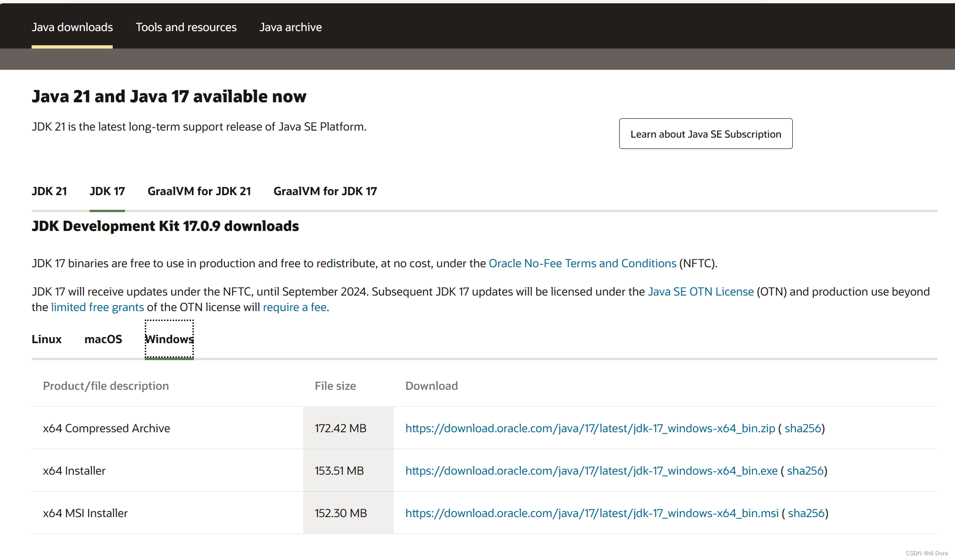The width and height of the screenshot is (955, 560).
Task: Click the JDK Development Kit 17.0.9 downloads heading
Action: pyautogui.click(x=165, y=226)
